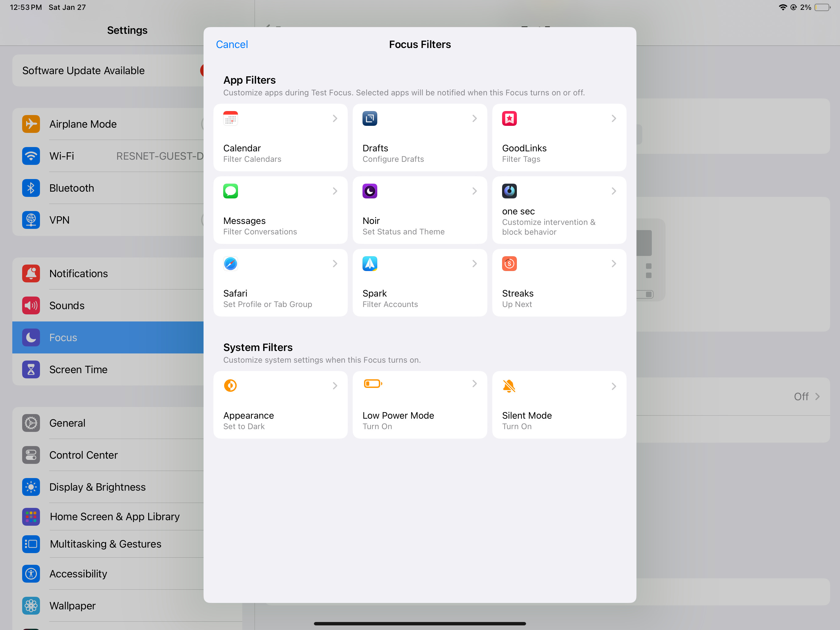Screen dimensions: 840x630
Task: Tap the GoodLinks star icon
Action: tap(509, 118)
